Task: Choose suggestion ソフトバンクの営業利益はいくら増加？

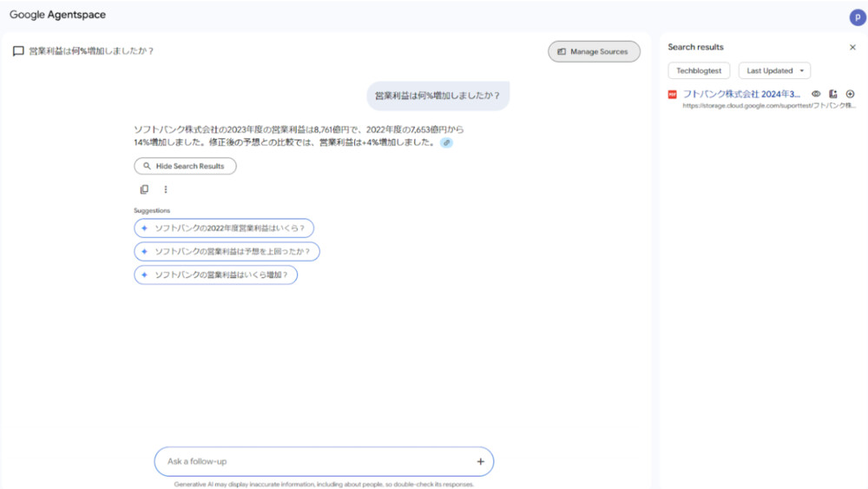Action: click(x=215, y=274)
